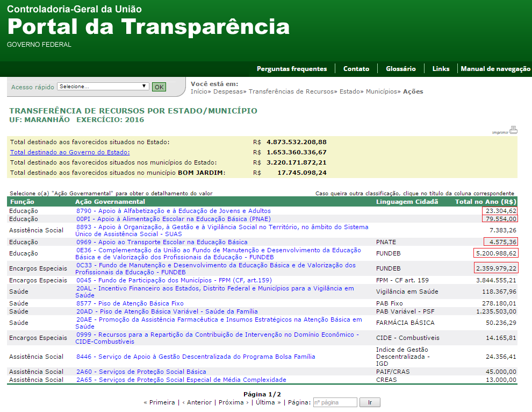Jump to the Última page
Image resolution: width=532 pixels, height=412 pixels.
point(267,402)
